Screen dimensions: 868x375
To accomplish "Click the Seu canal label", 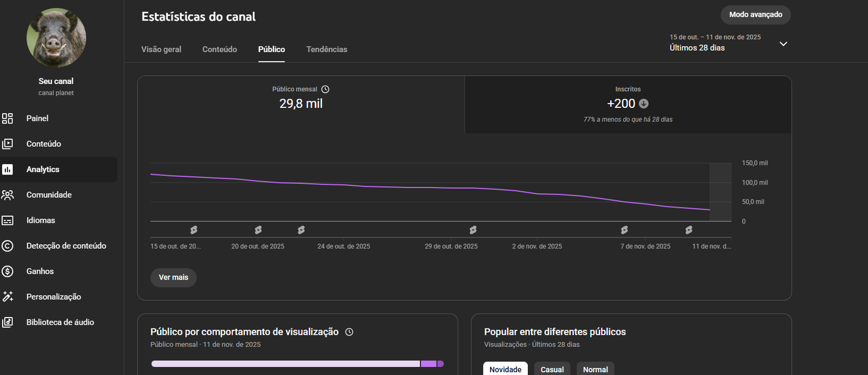I will point(56,81).
